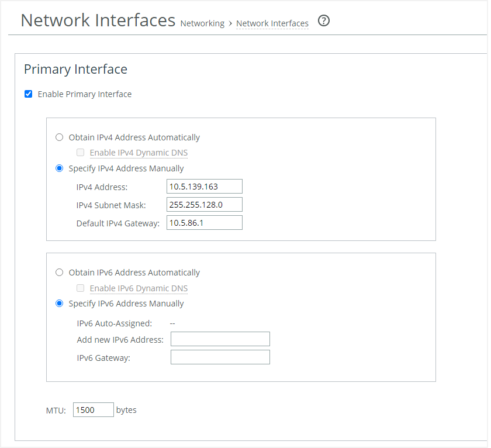Click the 'IPv6 Auto-Assigned:' label
491x448 pixels.
(x=115, y=323)
